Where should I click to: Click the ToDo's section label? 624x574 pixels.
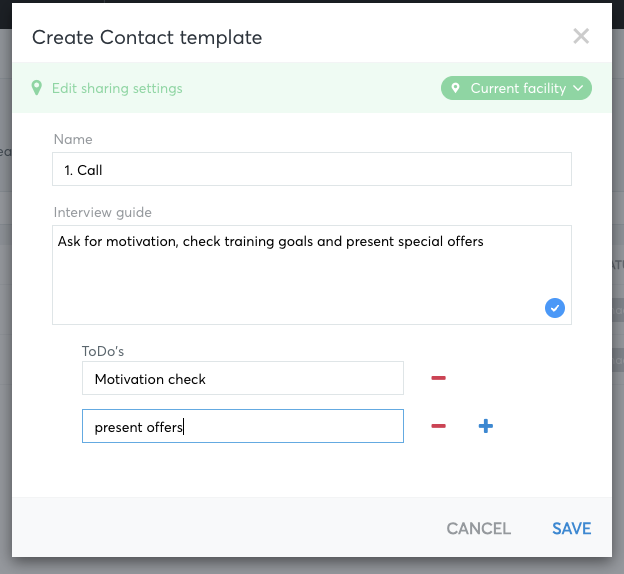click(x=103, y=351)
